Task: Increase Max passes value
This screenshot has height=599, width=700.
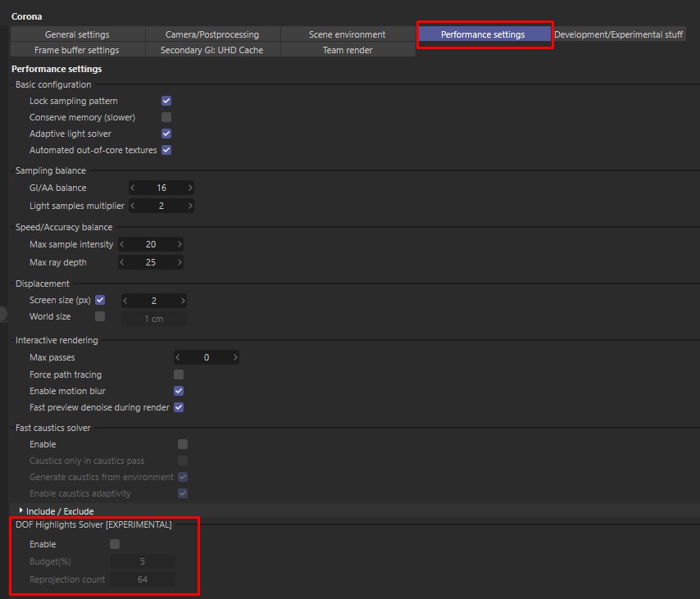Action: pos(235,357)
